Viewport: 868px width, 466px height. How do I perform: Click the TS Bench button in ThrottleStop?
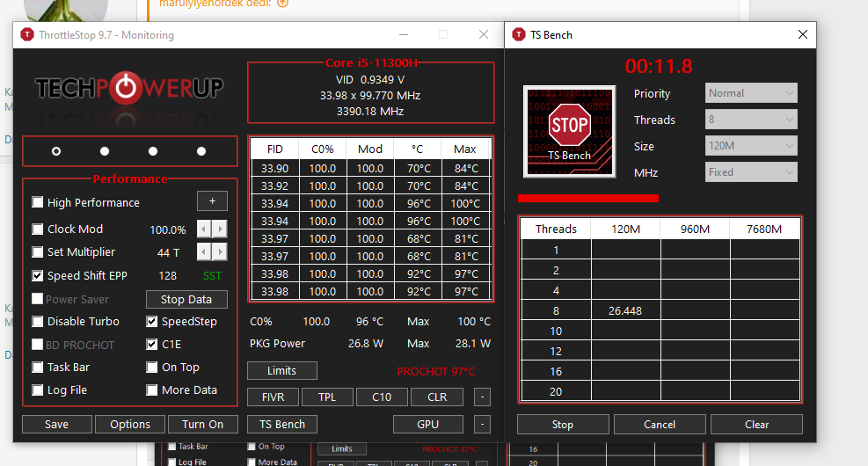(281, 425)
